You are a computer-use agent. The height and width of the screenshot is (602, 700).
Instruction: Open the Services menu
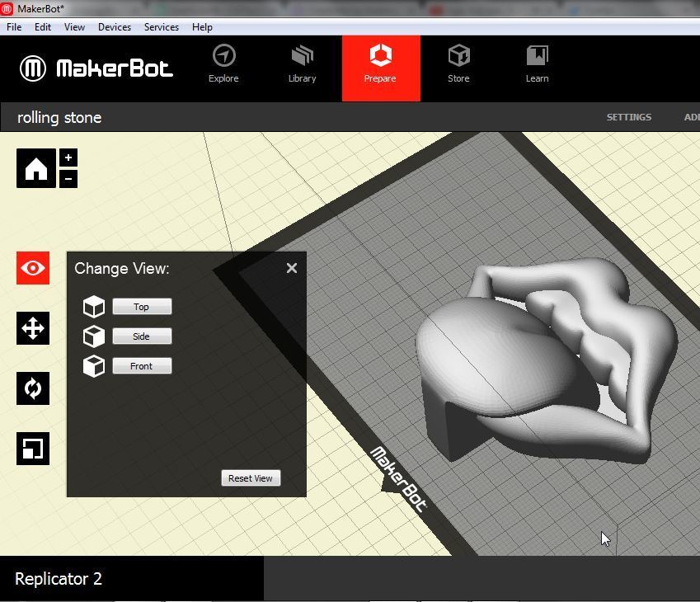coord(162,27)
